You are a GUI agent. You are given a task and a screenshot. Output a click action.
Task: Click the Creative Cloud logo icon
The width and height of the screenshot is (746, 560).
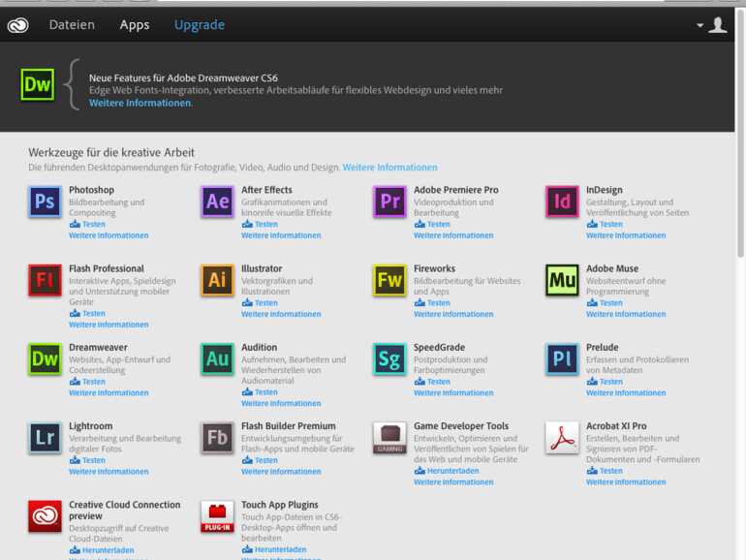[18, 25]
